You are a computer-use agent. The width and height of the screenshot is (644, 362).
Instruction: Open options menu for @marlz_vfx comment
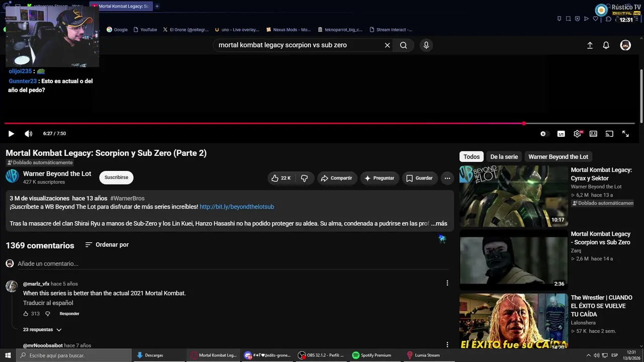pyautogui.click(x=447, y=283)
